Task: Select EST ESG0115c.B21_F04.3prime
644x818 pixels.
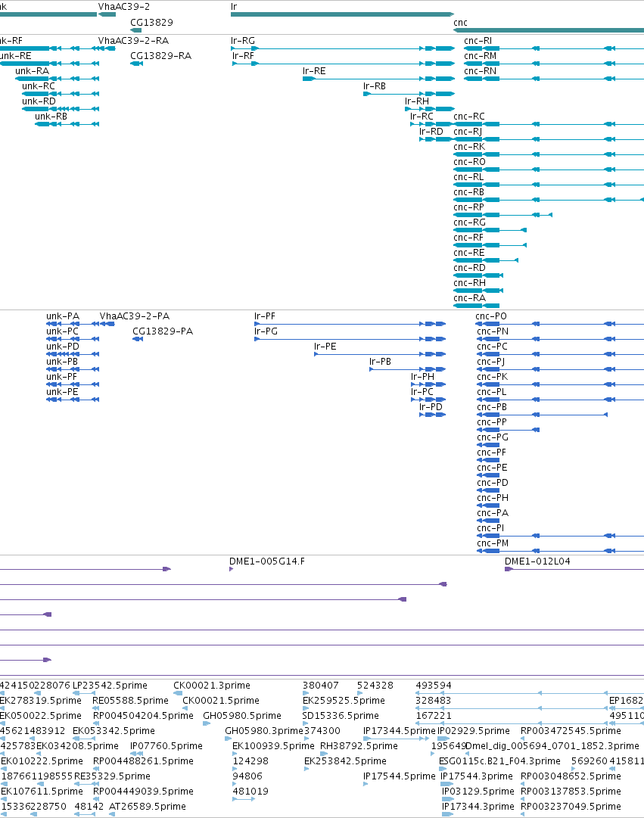Action: (x=500, y=761)
